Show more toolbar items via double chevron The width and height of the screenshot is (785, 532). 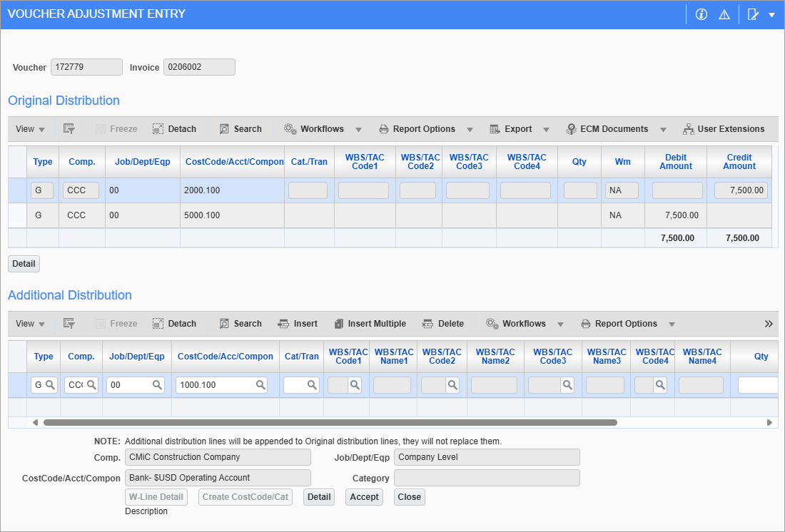pyautogui.click(x=769, y=324)
